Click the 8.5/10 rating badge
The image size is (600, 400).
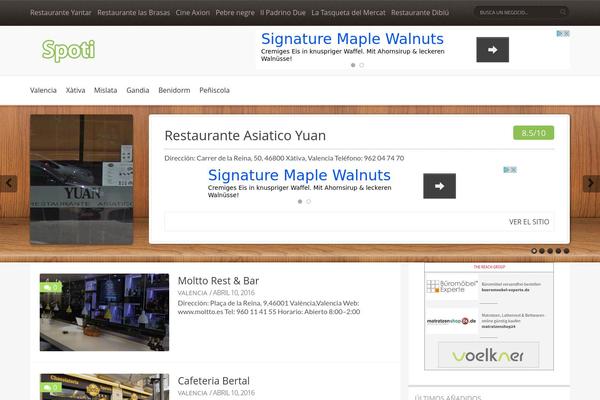click(533, 133)
